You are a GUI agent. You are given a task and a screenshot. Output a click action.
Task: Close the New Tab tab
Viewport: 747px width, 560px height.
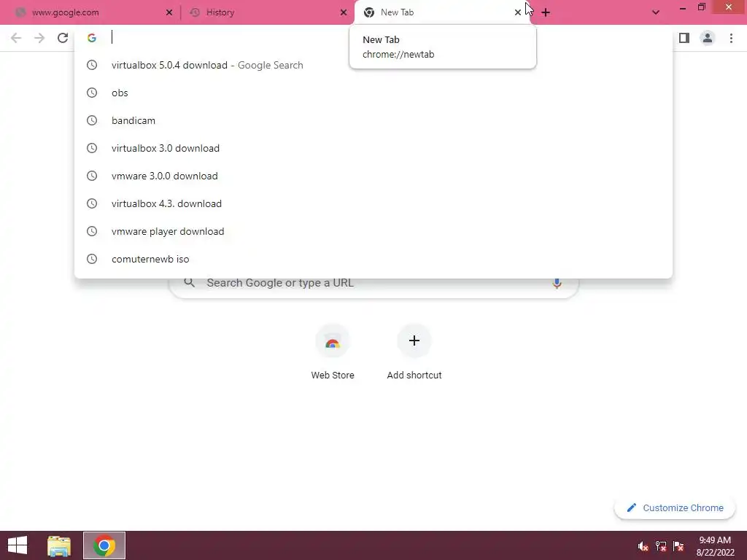coord(518,13)
